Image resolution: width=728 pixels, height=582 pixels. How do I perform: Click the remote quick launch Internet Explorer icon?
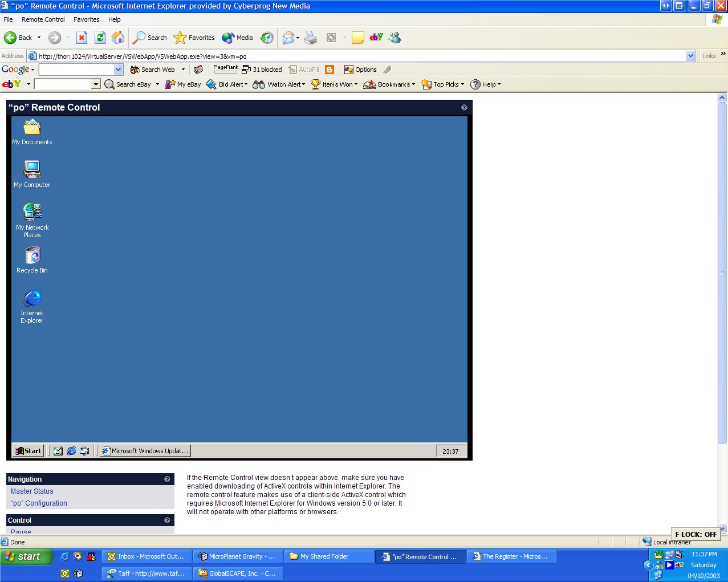(x=71, y=451)
